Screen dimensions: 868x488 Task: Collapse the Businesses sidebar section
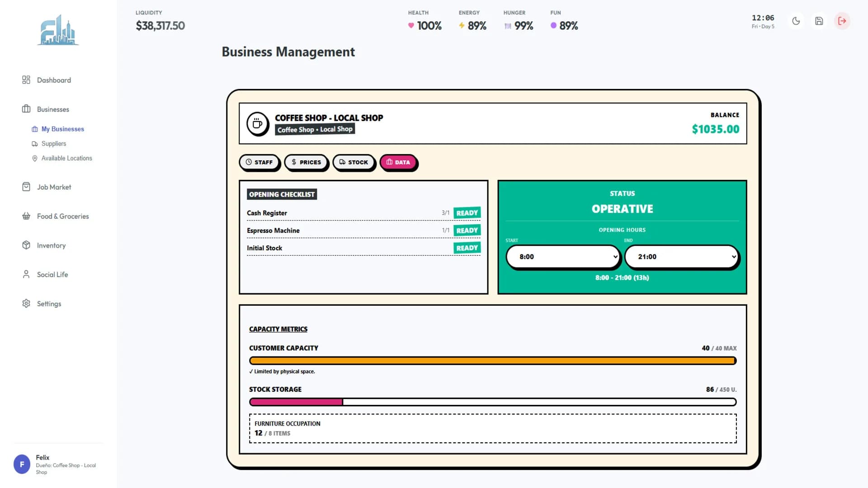(53, 109)
